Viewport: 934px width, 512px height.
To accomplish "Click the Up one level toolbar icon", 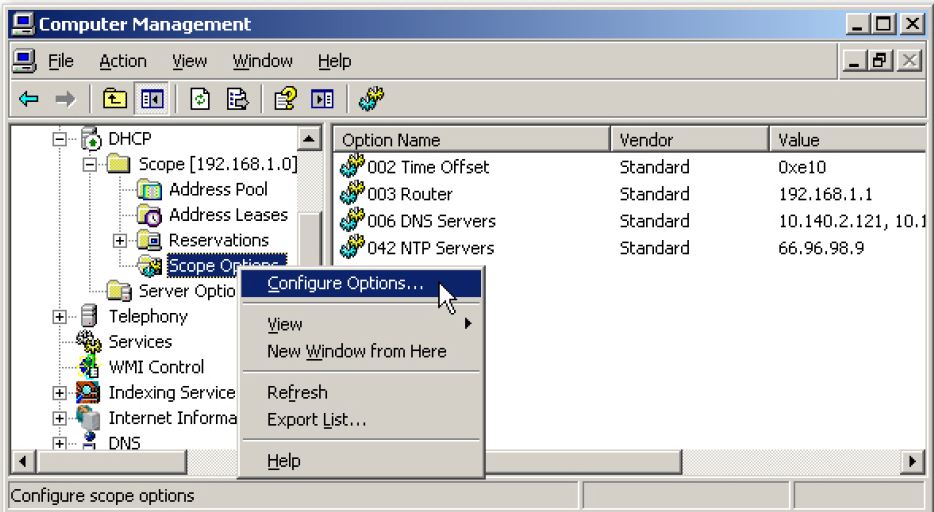I will pyautogui.click(x=116, y=98).
